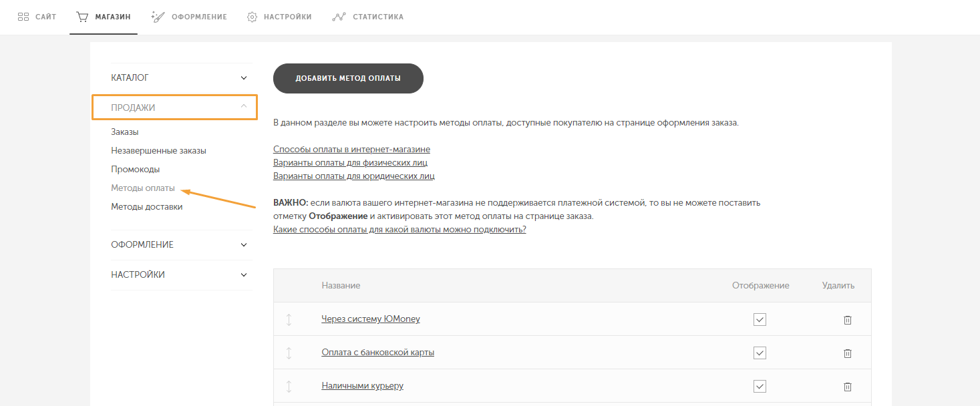Viewport: 980px width, 406px height.
Task: Open link Способы оплаты в интернет-магазине
Action: [351, 150]
